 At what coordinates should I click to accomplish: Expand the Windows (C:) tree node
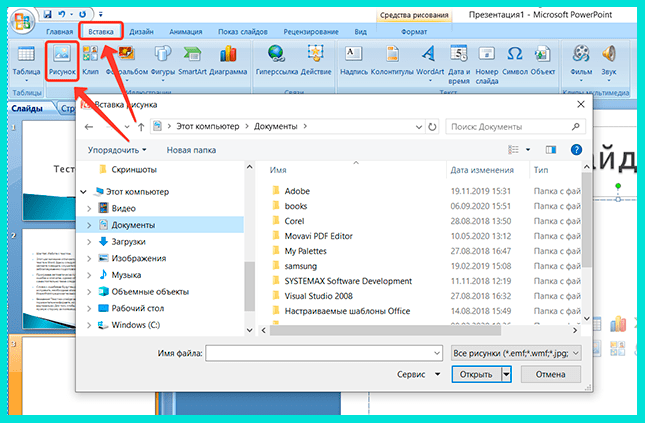tap(89, 325)
